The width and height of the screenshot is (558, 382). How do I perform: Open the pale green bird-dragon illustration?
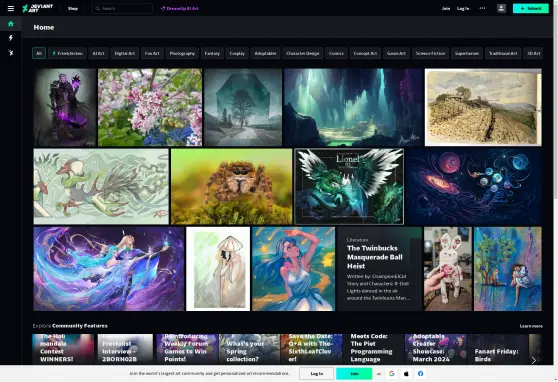pyautogui.click(x=101, y=187)
